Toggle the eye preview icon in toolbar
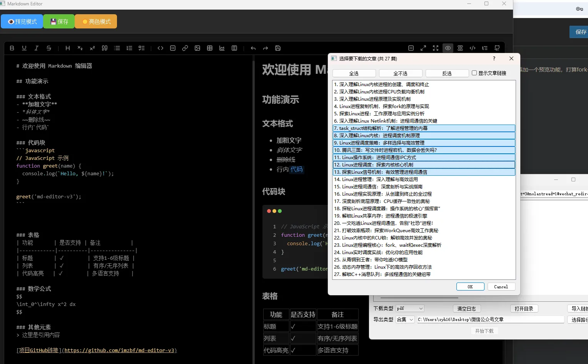 [x=448, y=48]
